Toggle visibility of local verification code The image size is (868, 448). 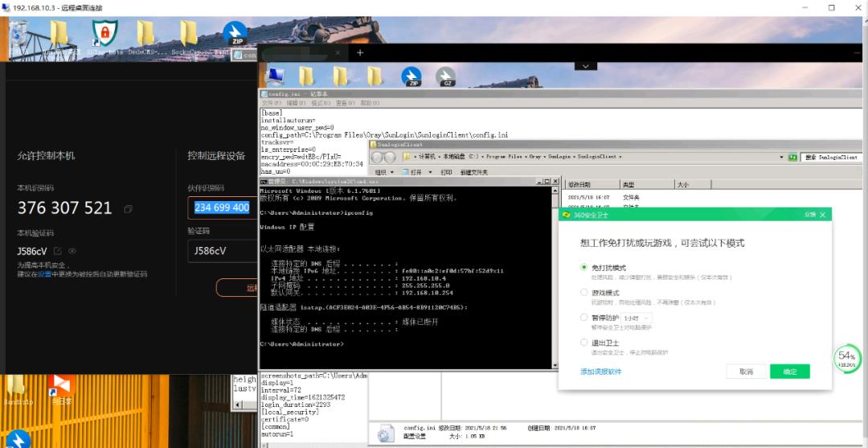pos(72,251)
